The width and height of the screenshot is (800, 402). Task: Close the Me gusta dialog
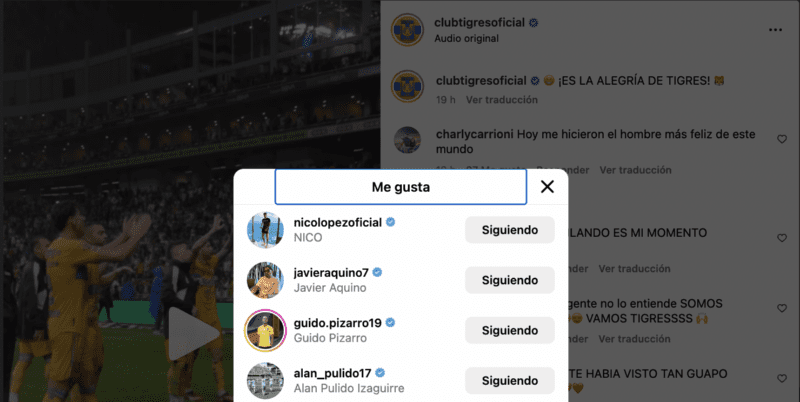pos(547,187)
